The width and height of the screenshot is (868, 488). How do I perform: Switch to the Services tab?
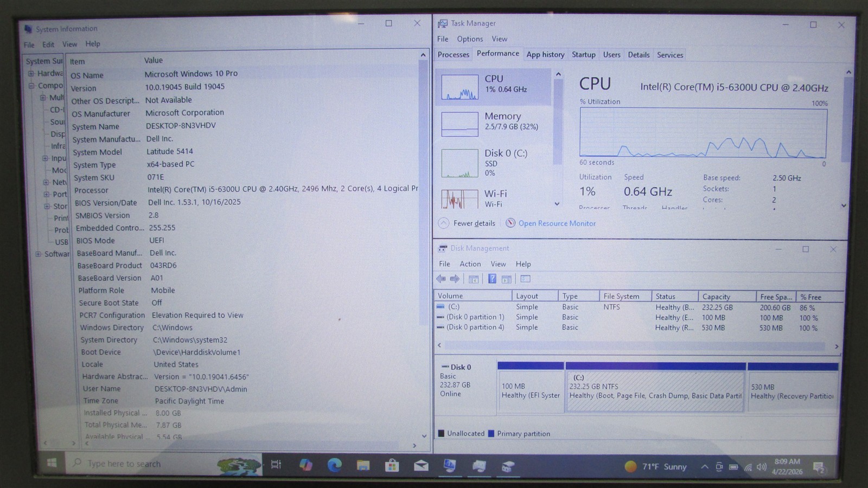click(670, 55)
